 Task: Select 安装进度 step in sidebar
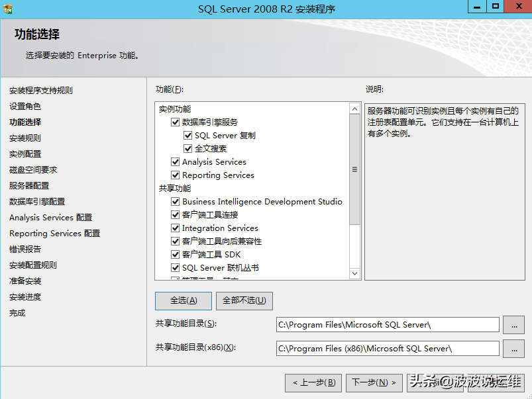(25, 297)
